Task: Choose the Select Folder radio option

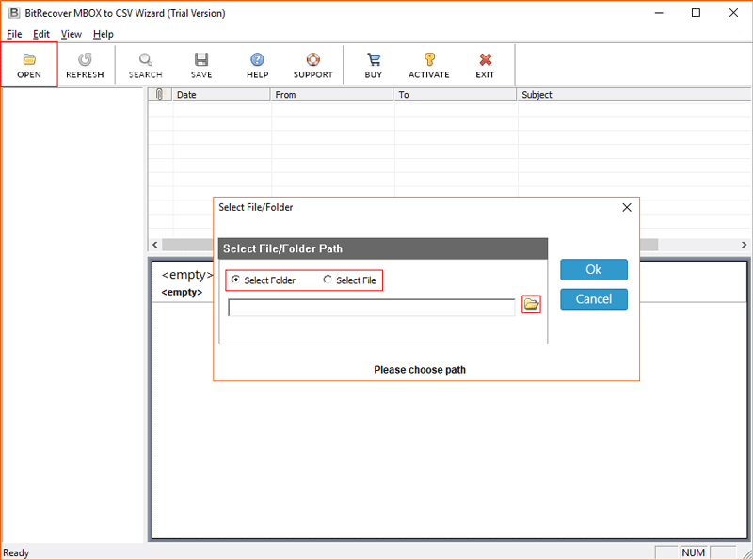Action: coord(264,280)
